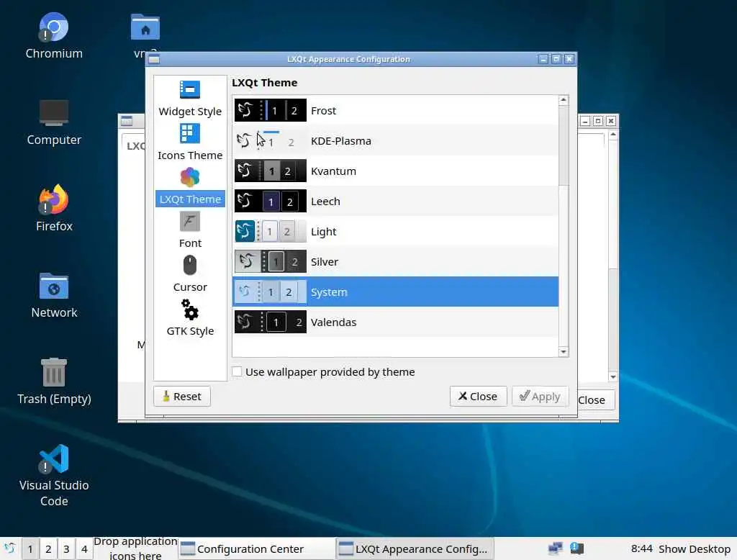737x560 pixels.
Task: Click Close button of Configuration Center window
Action: click(595, 400)
